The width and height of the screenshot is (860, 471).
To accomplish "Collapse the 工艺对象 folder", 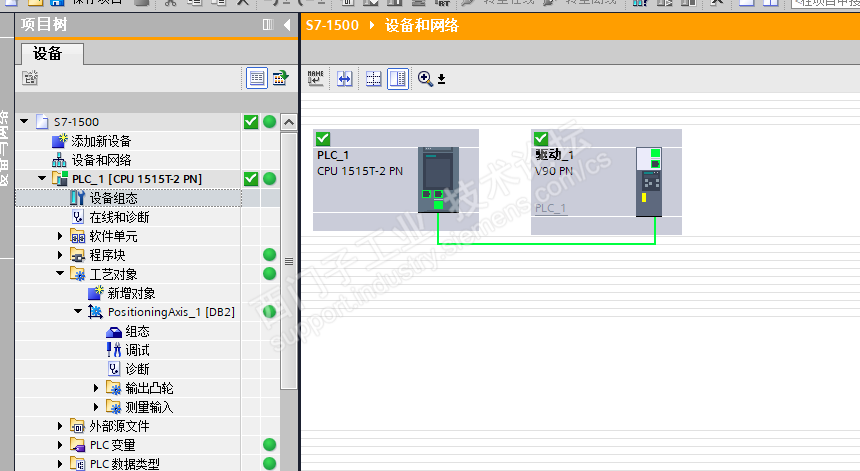I will coord(60,273).
